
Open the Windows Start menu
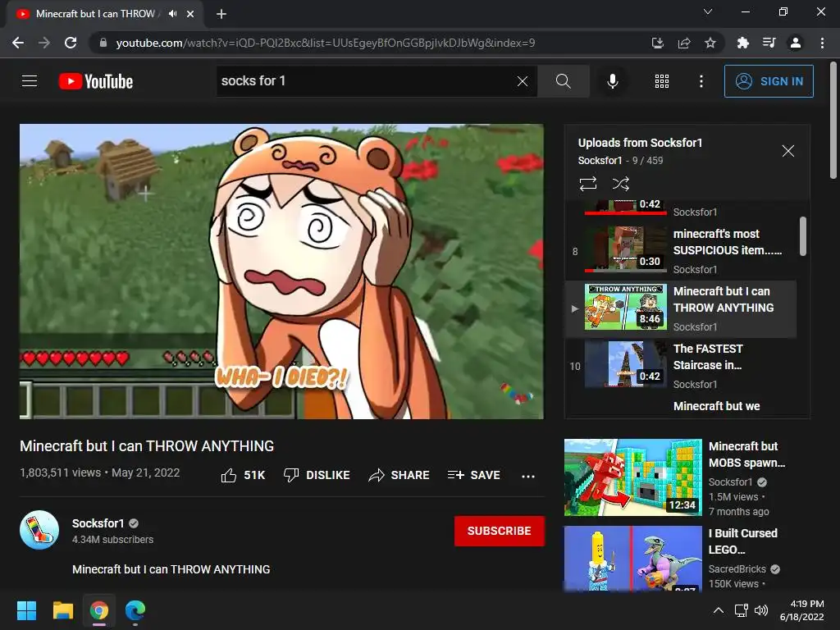(x=26, y=610)
